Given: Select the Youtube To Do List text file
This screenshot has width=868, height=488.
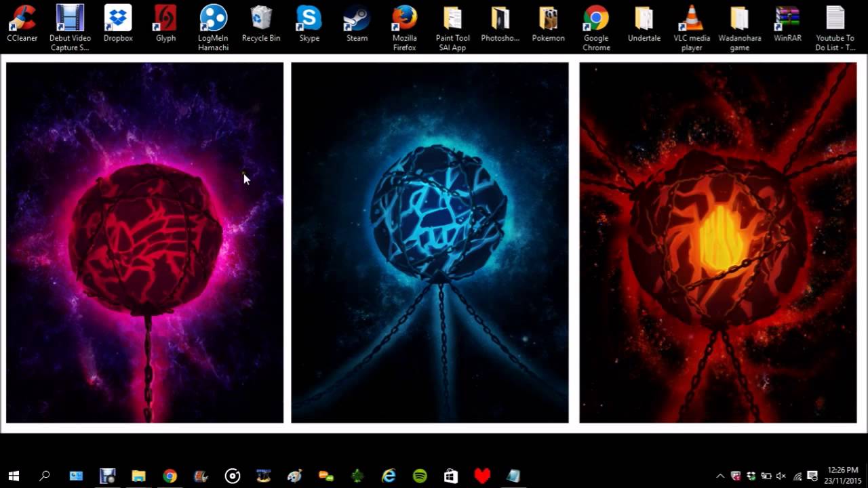Looking at the screenshot, I should 835,28.
